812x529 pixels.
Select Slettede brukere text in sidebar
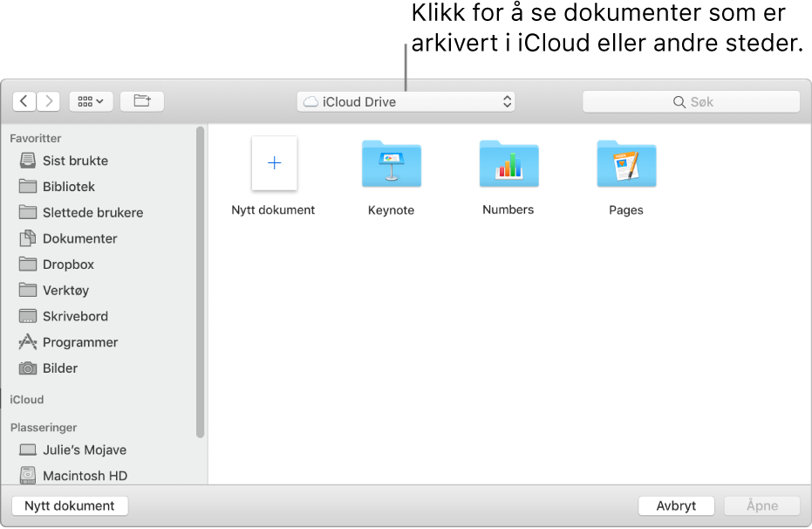92,212
